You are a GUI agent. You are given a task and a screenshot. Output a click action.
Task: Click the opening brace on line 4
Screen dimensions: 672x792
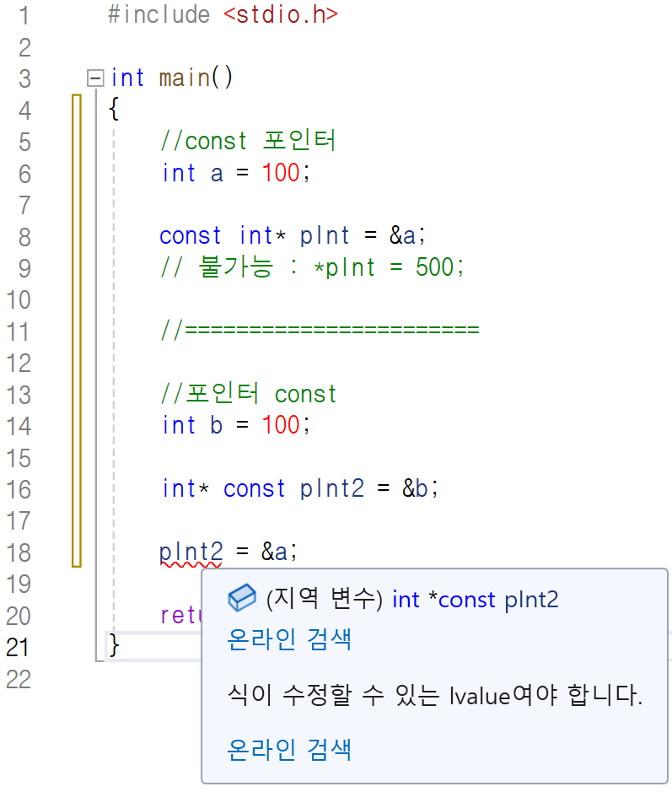114,109
